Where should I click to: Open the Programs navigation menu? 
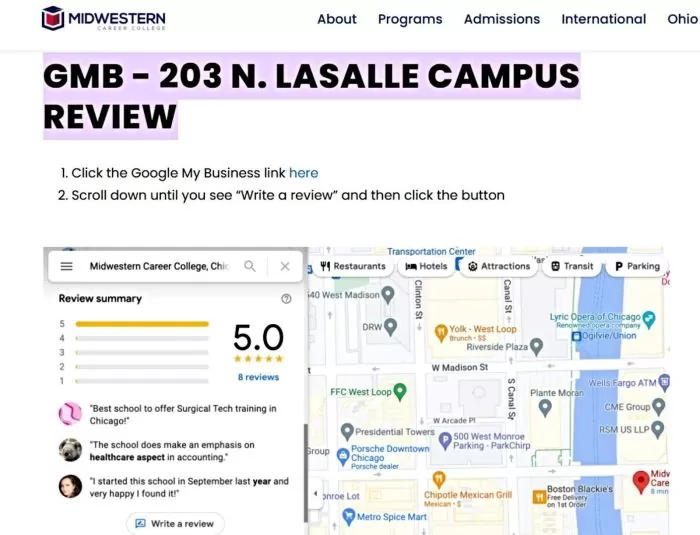click(x=410, y=19)
